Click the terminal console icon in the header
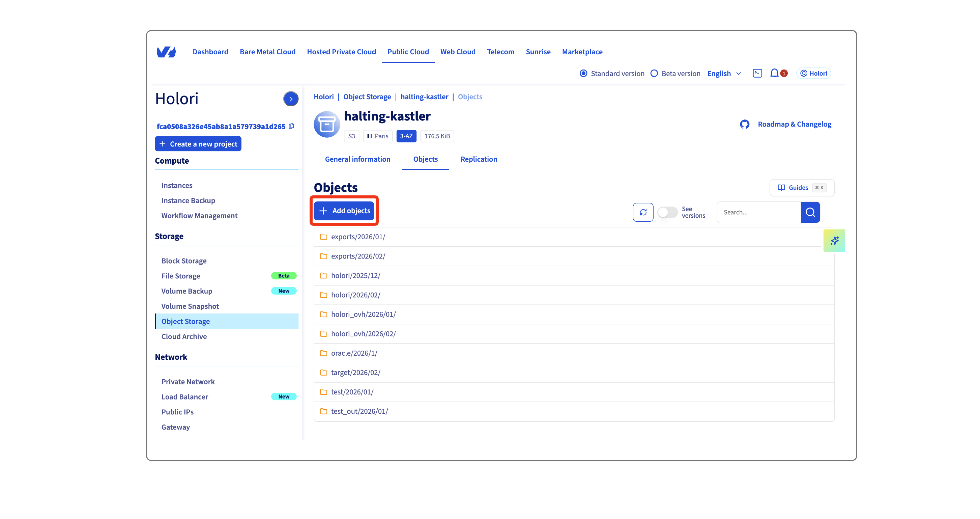This screenshot has width=980, height=519. (757, 73)
